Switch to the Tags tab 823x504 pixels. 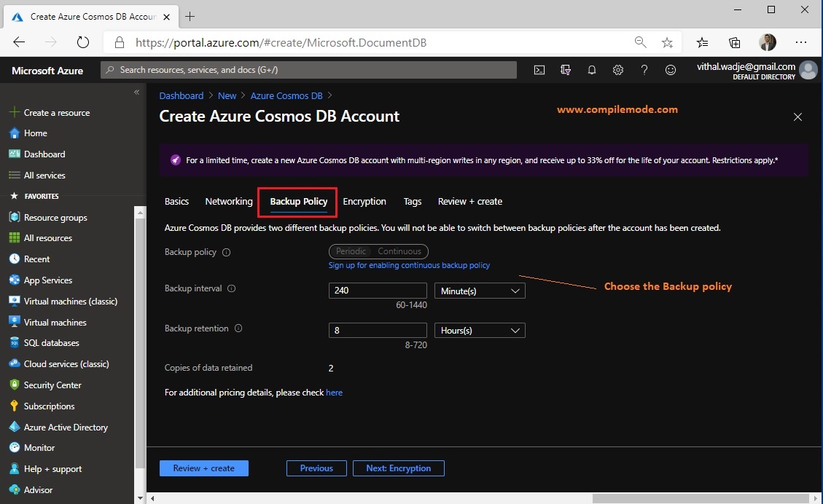(x=413, y=202)
